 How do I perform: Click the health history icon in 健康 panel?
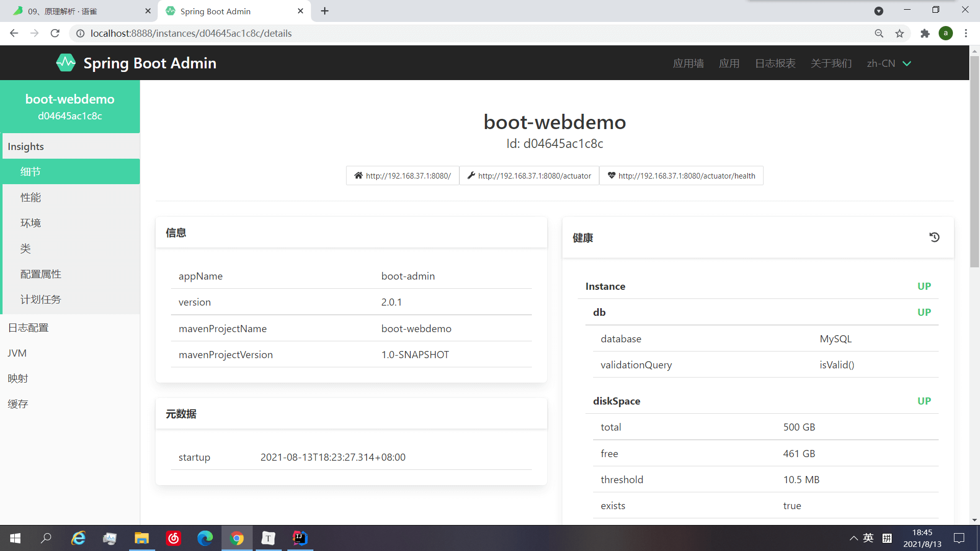coord(934,237)
